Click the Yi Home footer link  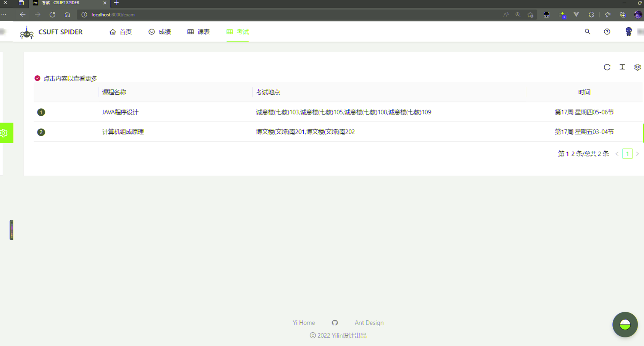[304, 323]
